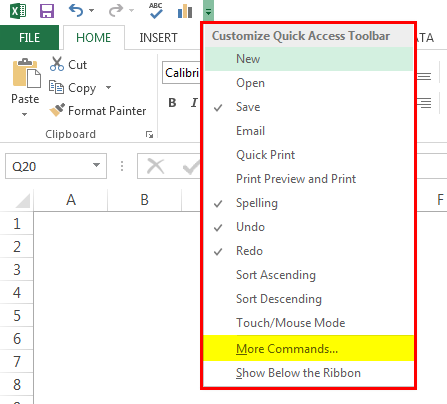Select row 8 header

17,384
